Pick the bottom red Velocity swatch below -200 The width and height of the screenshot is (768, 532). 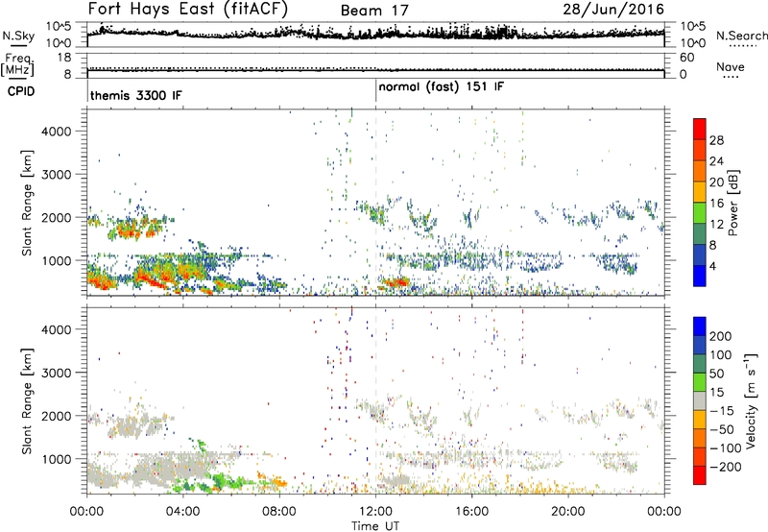[700, 475]
